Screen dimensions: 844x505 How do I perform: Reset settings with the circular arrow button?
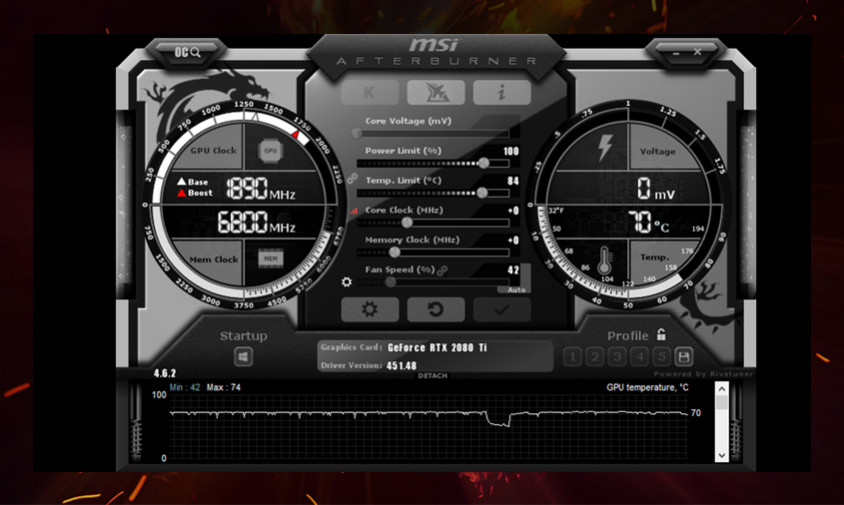point(435,310)
